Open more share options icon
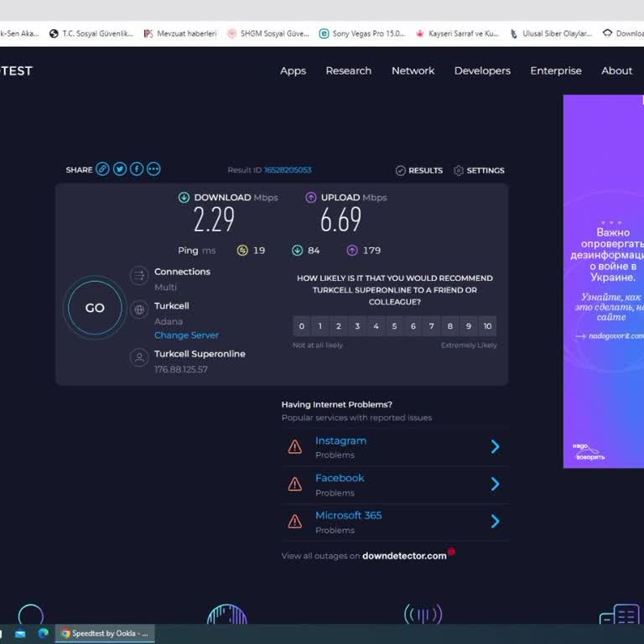Screen dimensions: 644x644 click(x=153, y=169)
